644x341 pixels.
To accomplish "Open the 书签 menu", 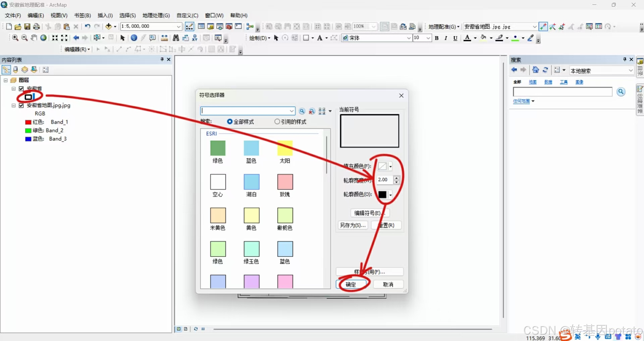I will 83,15.
